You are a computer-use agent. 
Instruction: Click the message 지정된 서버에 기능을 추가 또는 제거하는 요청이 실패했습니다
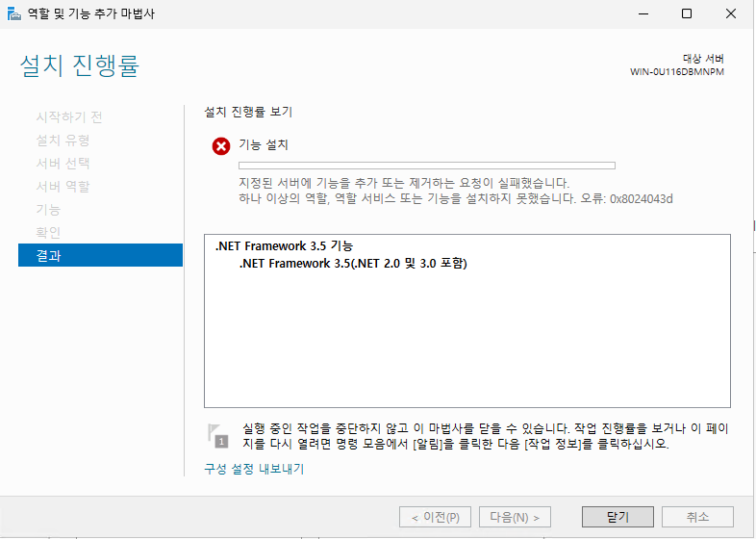(x=404, y=184)
